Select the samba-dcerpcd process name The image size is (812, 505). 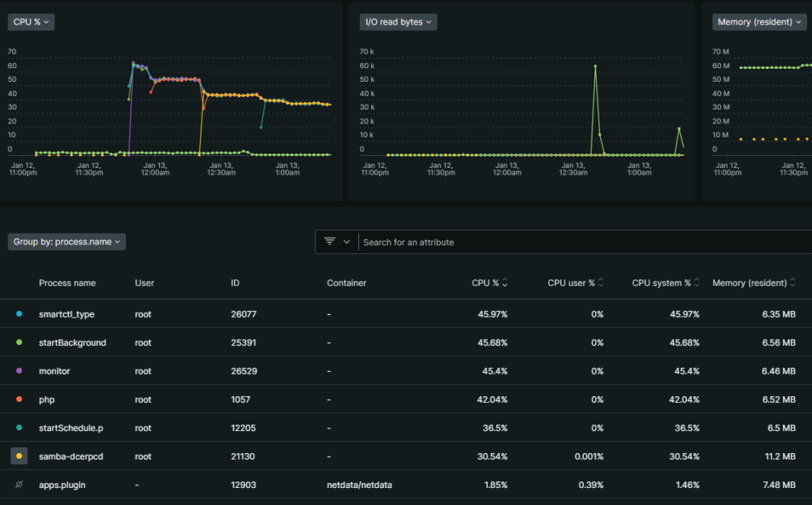[x=71, y=456]
